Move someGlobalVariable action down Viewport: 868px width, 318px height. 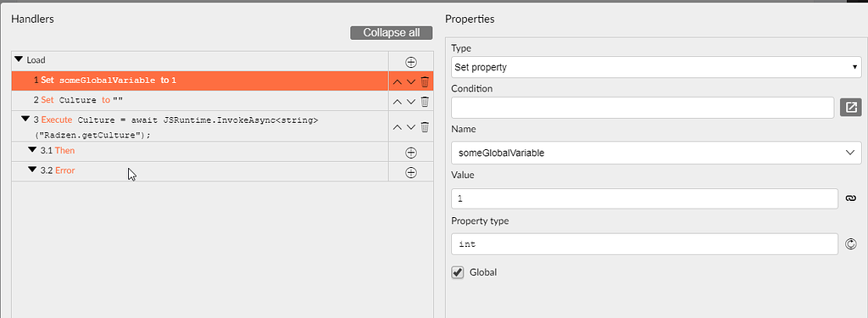click(411, 82)
